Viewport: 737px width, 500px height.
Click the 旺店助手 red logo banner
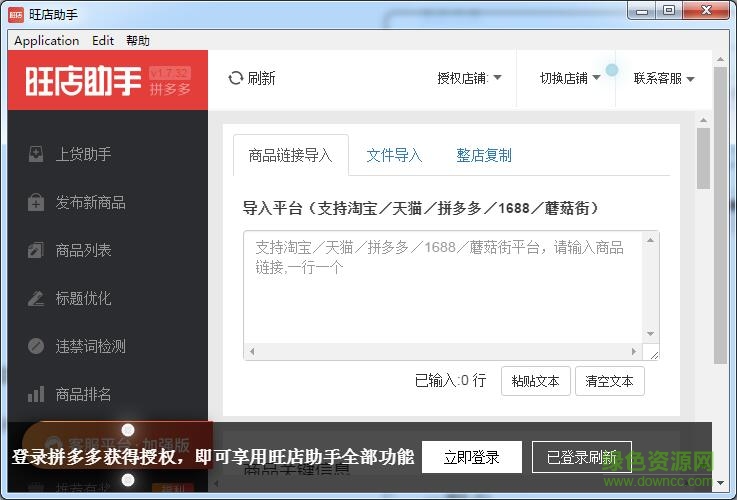[108, 80]
